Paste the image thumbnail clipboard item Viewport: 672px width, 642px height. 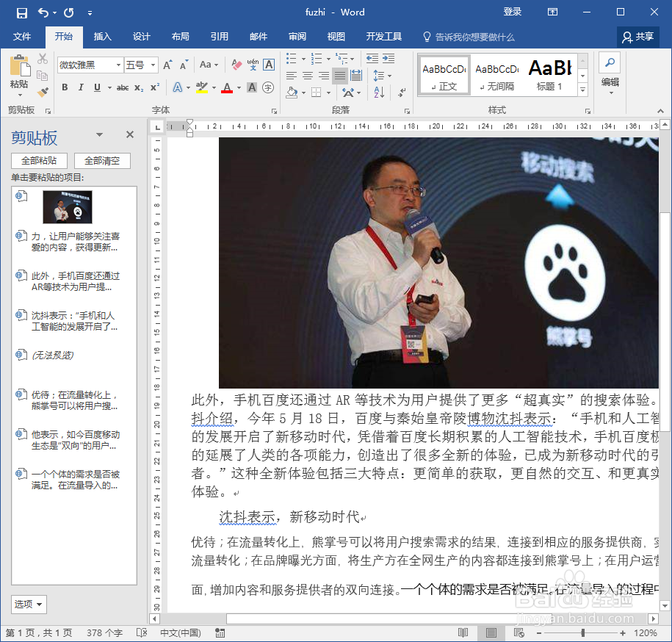coord(68,207)
